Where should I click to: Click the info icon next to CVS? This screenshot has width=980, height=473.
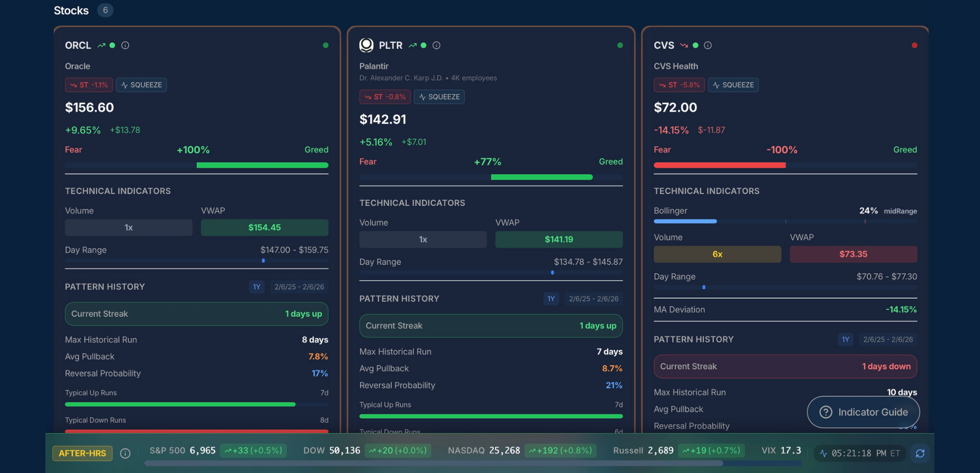[x=707, y=45]
